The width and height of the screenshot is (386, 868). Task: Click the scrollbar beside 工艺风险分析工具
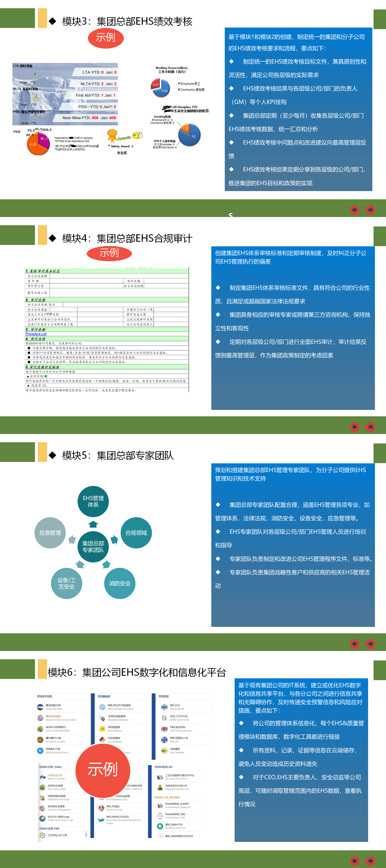pos(86,835)
